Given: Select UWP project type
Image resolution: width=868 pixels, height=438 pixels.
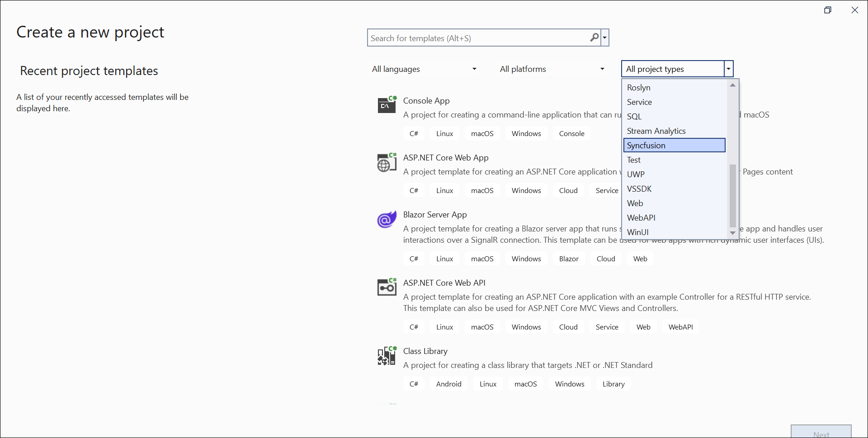Looking at the screenshot, I should [x=674, y=174].
